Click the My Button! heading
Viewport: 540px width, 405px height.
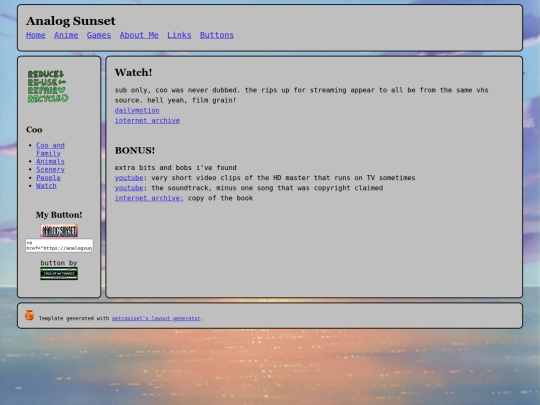click(x=59, y=215)
